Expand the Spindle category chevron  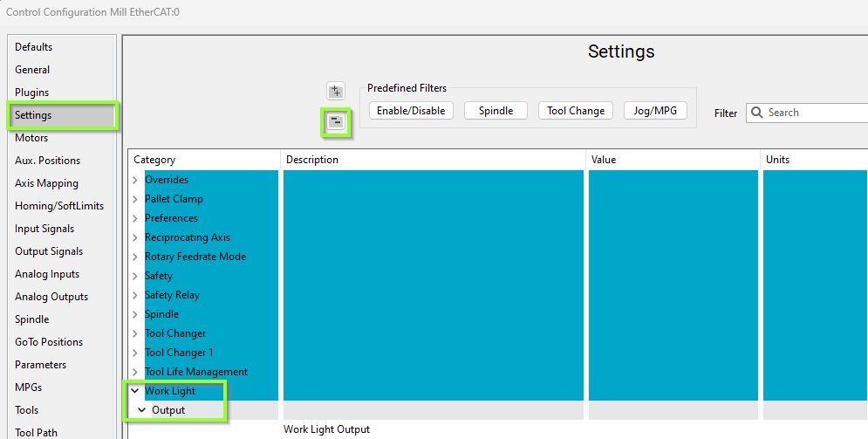pyautogui.click(x=135, y=314)
